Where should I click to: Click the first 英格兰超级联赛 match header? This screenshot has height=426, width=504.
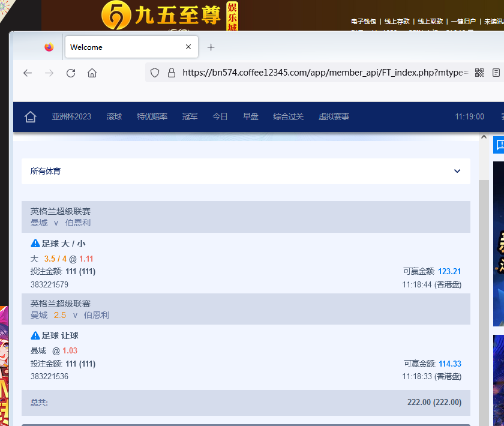point(246,217)
